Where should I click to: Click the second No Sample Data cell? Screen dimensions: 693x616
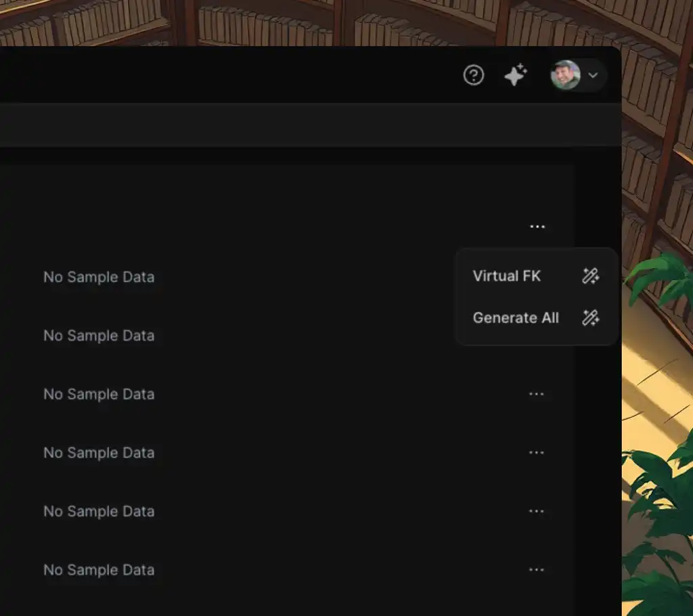tap(99, 336)
